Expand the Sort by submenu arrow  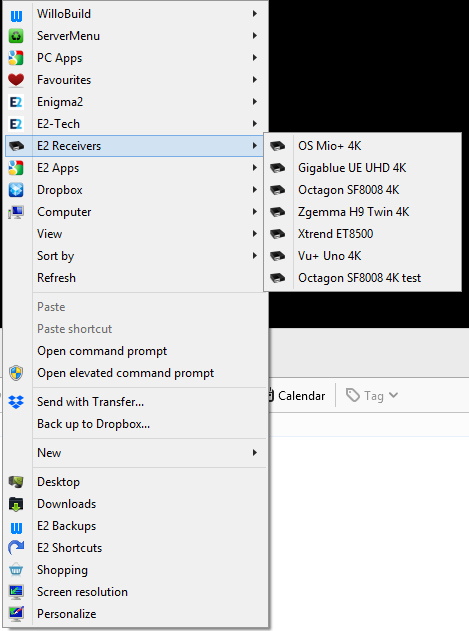click(x=254, y=256)
